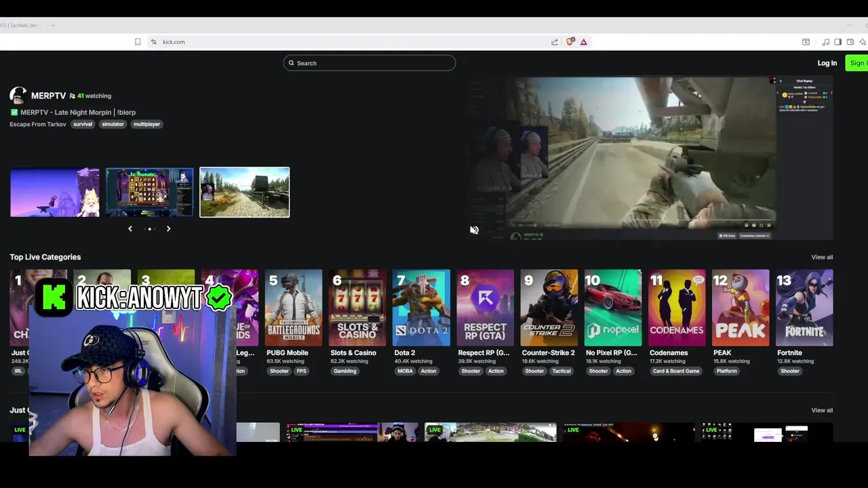The image size is (868, 488).
Task: Click the search magnifier icon
Action: [292, 63]
